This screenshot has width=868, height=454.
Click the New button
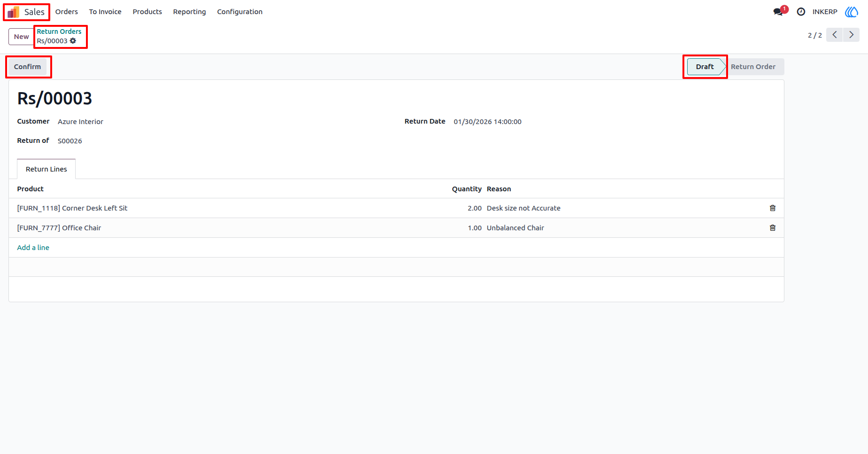(x=21, y=37)
